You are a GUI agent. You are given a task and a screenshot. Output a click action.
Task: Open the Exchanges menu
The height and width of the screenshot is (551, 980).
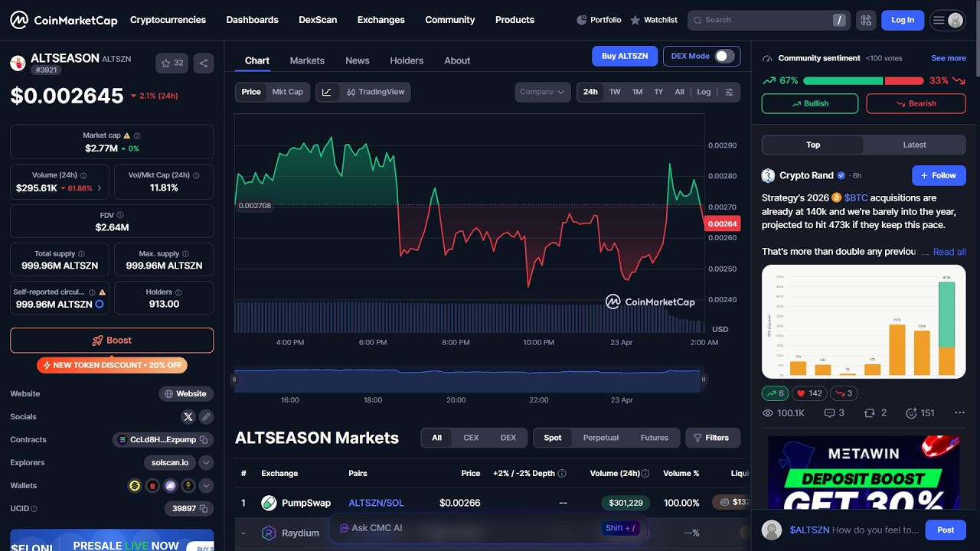[381, 20]
